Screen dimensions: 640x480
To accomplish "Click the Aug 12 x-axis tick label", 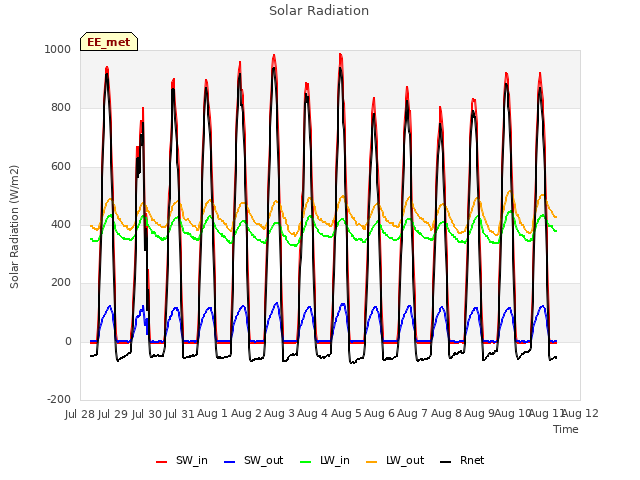I will pos(580,414).
